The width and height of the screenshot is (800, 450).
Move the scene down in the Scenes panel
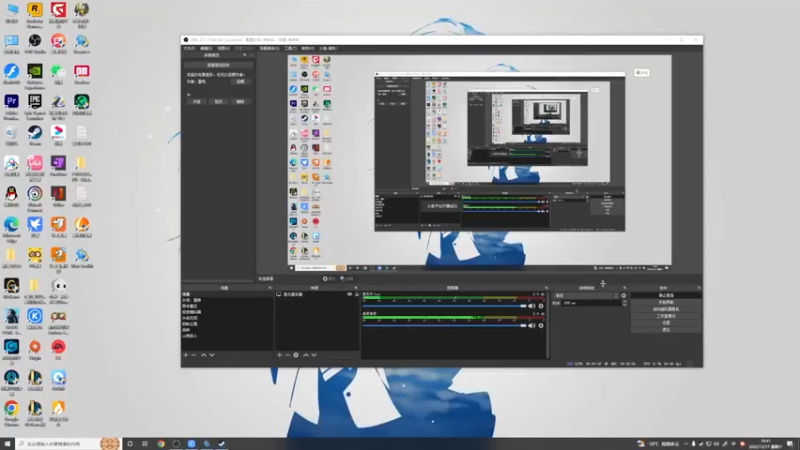coord(212,355)
